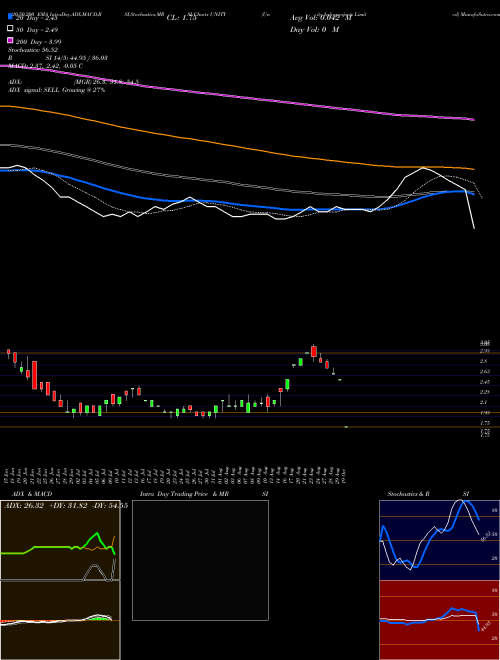Click the magenta 200 Day legend swatch
Image resolution: width=500 pixels, height=660 pixels.
tap(10, 40)
